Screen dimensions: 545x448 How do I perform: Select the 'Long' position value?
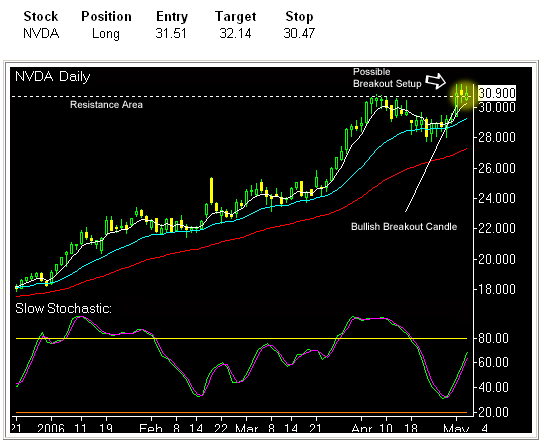click(x=106, y=34)
